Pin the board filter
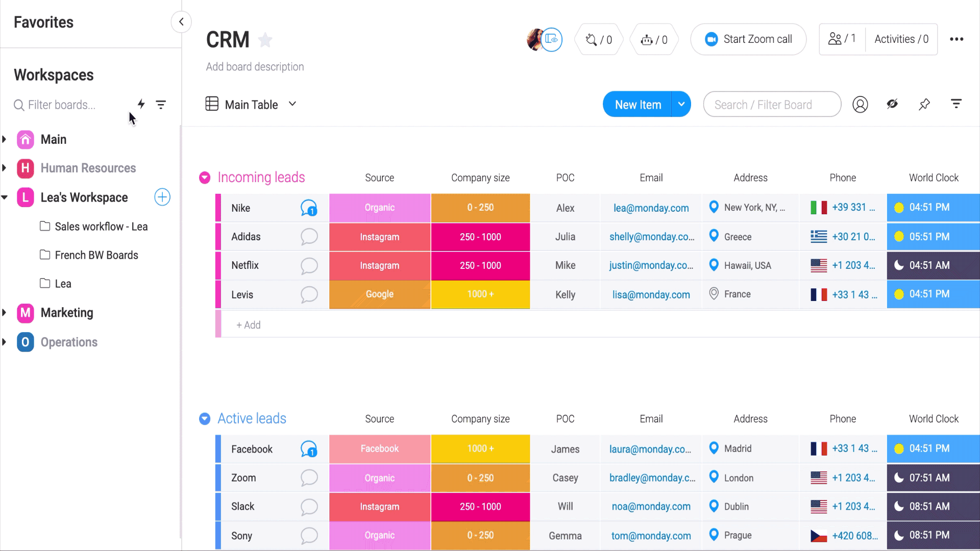Image resolution: width=980 pixels, height=551 pixels. [x=924, y=105]
